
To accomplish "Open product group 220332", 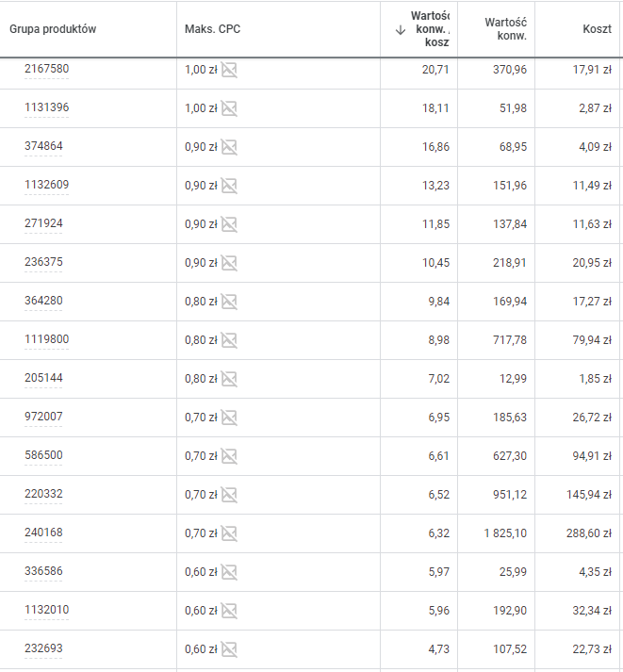I will tap(43, 494).
